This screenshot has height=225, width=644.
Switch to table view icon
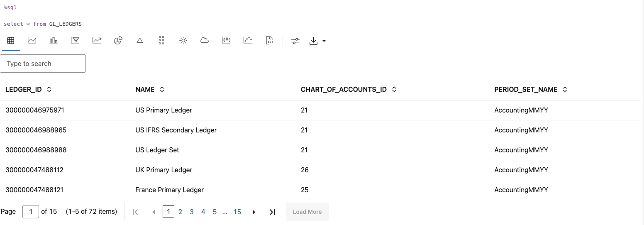11,41
